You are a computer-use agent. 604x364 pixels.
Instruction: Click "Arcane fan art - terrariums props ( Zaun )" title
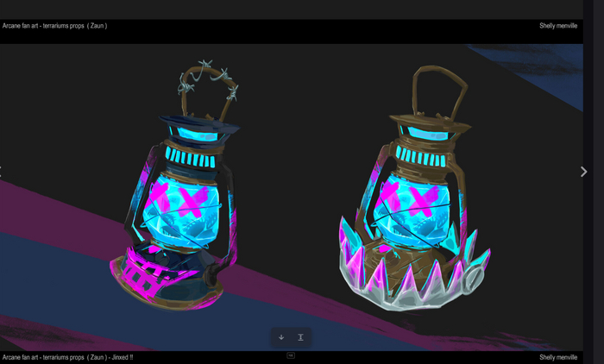[x=54, y=26]
